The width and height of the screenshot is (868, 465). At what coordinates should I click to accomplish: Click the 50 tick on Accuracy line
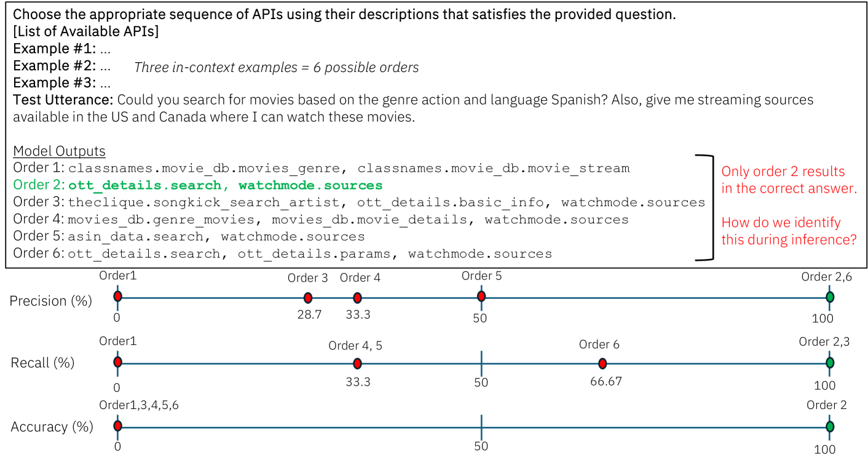[x=481, y=426]
